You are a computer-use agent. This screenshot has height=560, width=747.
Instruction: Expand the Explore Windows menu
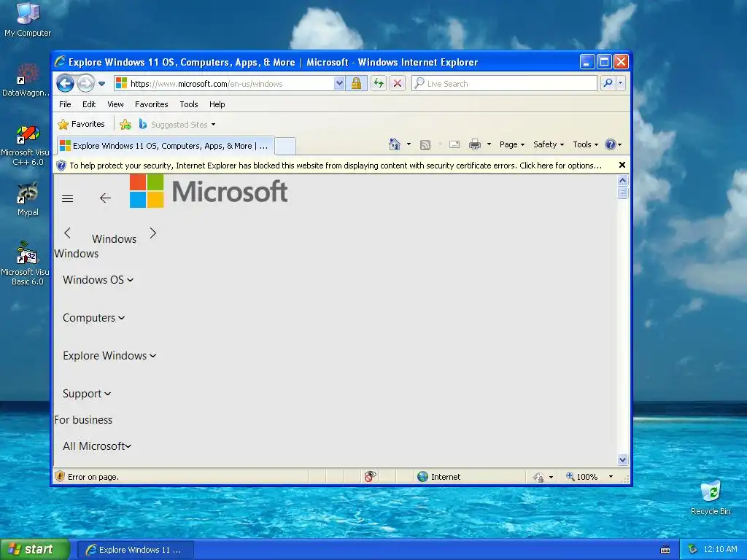[109, 356]
